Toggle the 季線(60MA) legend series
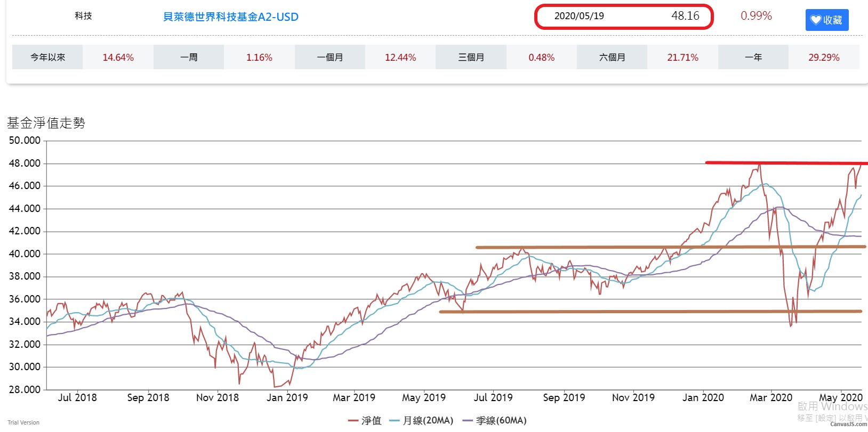 [x=495, y=421]
